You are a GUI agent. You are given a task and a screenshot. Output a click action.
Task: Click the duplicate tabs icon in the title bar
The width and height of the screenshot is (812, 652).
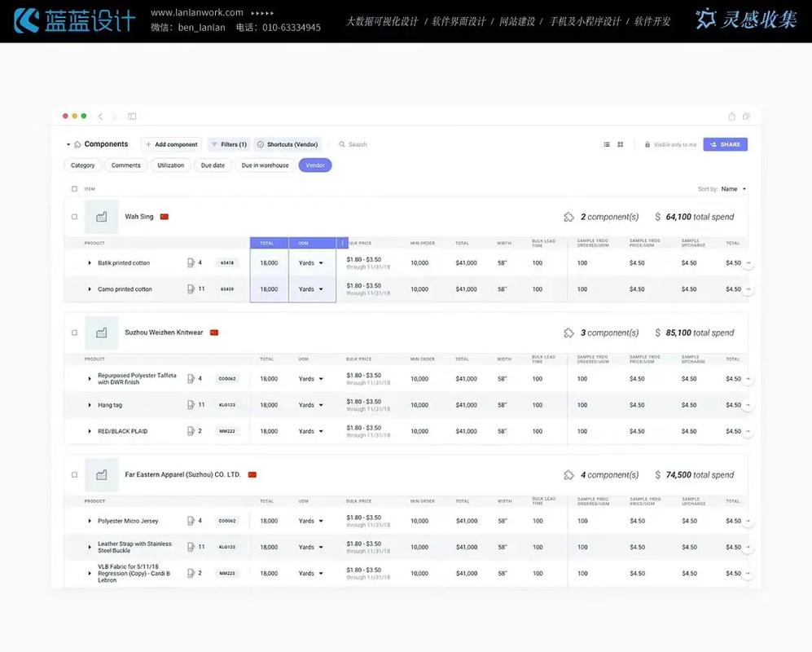[746, 117]
